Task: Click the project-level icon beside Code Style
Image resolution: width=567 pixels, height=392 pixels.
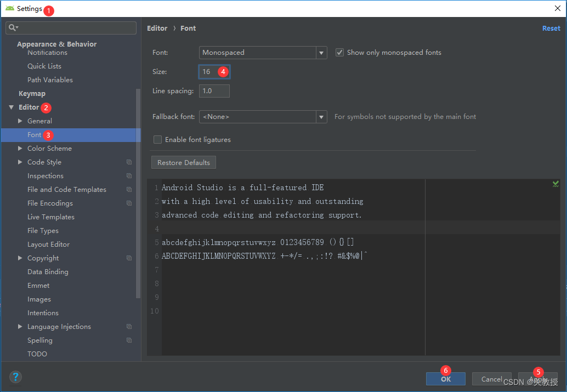Action: (x=129, y=162)
